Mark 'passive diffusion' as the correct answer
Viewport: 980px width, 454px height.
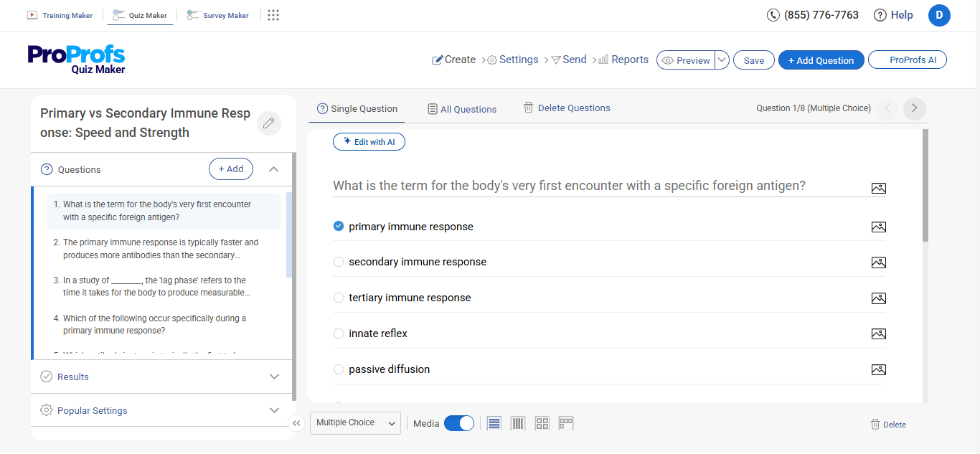point(338,369)
